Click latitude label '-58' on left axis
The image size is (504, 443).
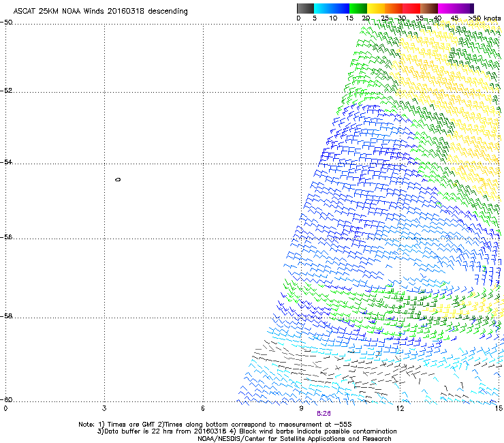click(6, 316)
